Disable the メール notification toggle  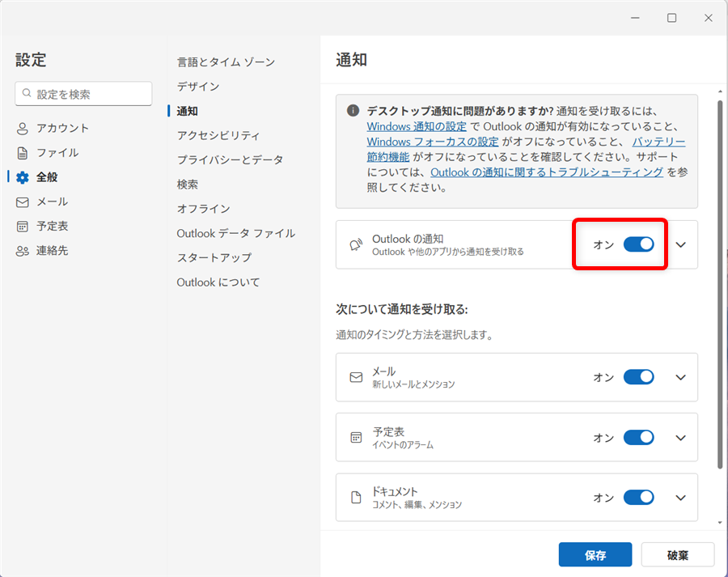click(638, 377)
